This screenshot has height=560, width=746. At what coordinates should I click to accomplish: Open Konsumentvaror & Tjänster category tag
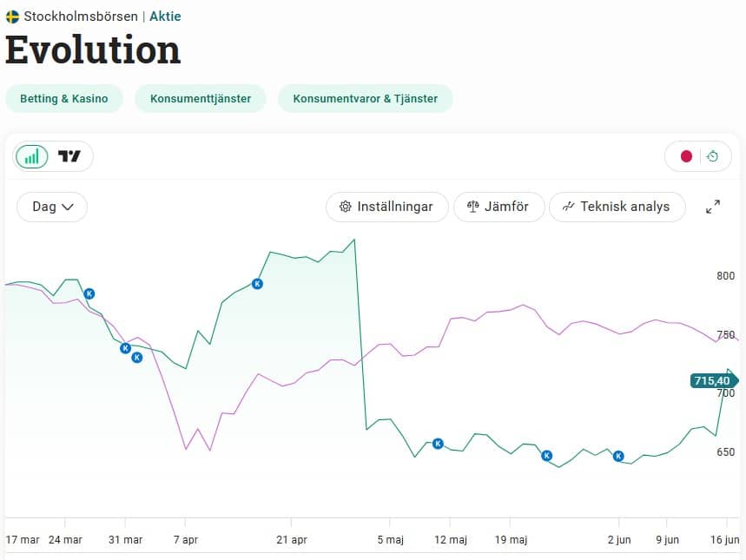365,98
